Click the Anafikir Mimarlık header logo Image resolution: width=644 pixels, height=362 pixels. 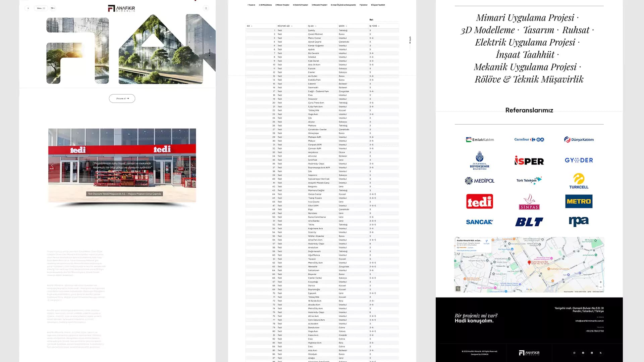[121, 8]
